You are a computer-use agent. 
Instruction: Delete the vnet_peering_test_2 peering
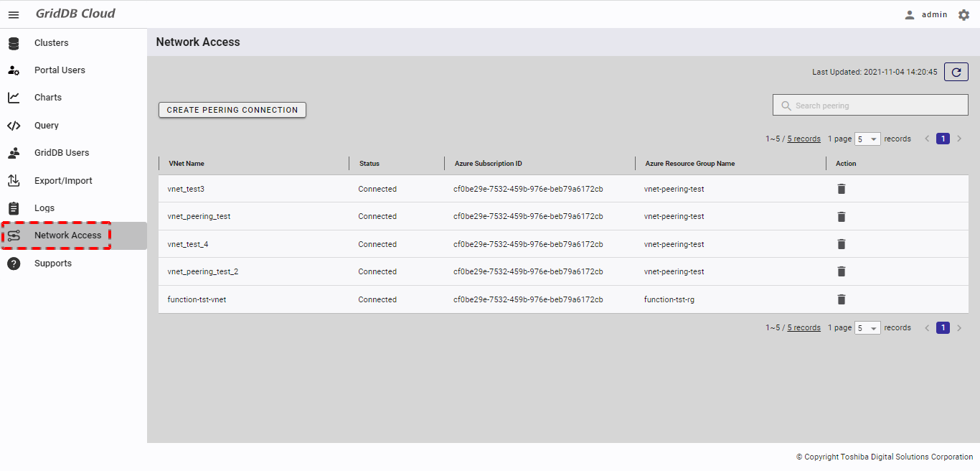click(842, 271)
